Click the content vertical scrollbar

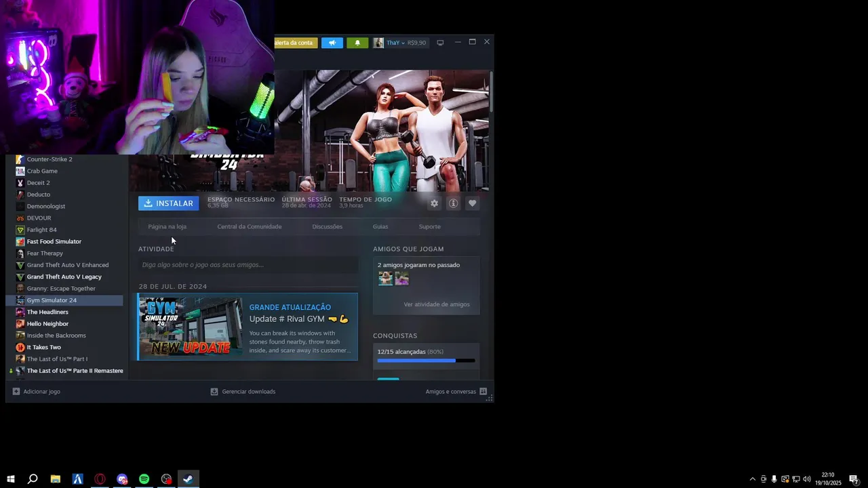point(491,91)
